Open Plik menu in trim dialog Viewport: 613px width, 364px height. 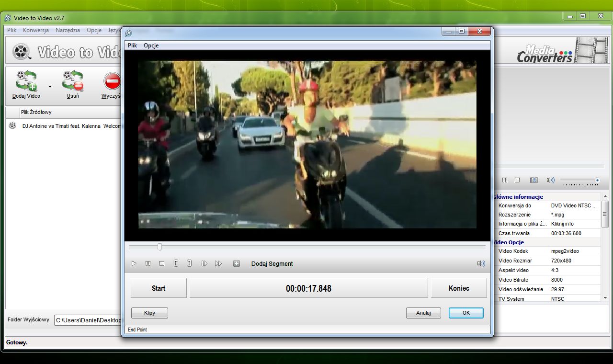pos(133,45)
